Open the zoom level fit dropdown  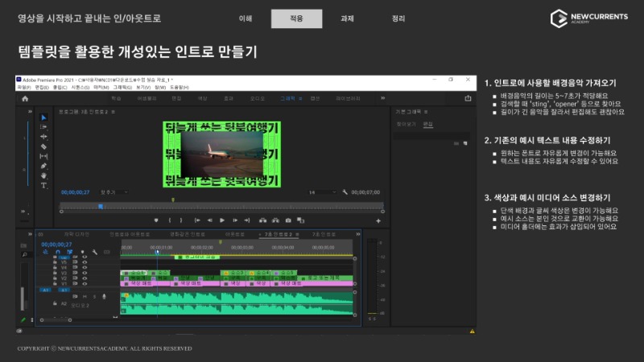click(111, 192)
